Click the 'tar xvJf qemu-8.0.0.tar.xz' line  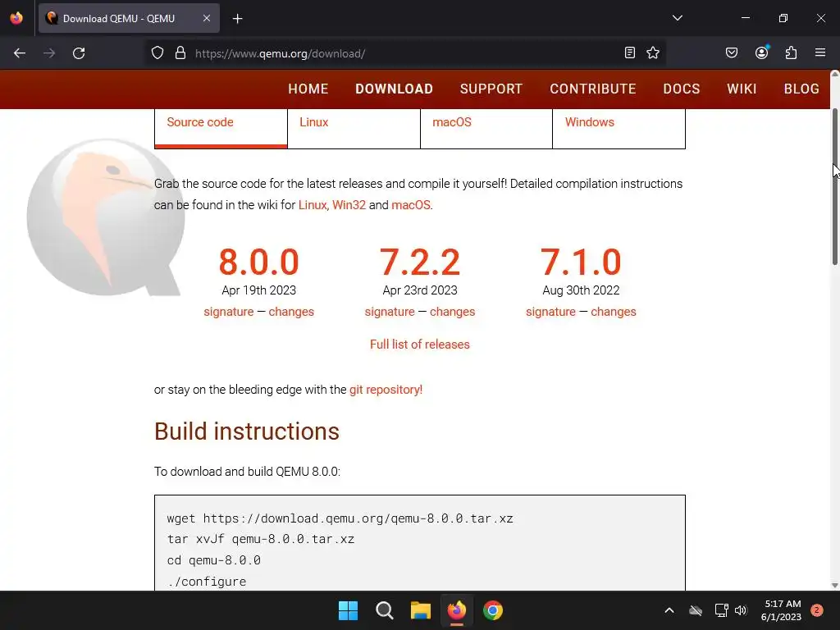(260, 539)
